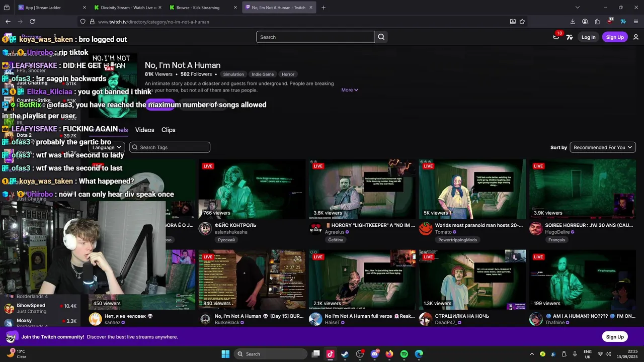Open the Firefox extensions puzzle icon
Image resolution: width=644 pixels, height=362 pixels.
coord(597,22)
